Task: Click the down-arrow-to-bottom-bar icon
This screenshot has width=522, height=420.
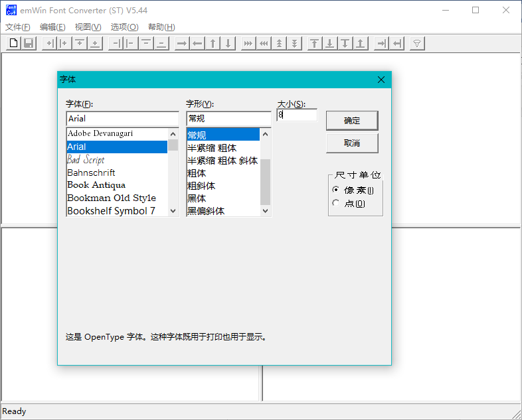Action: coord(330,43)
